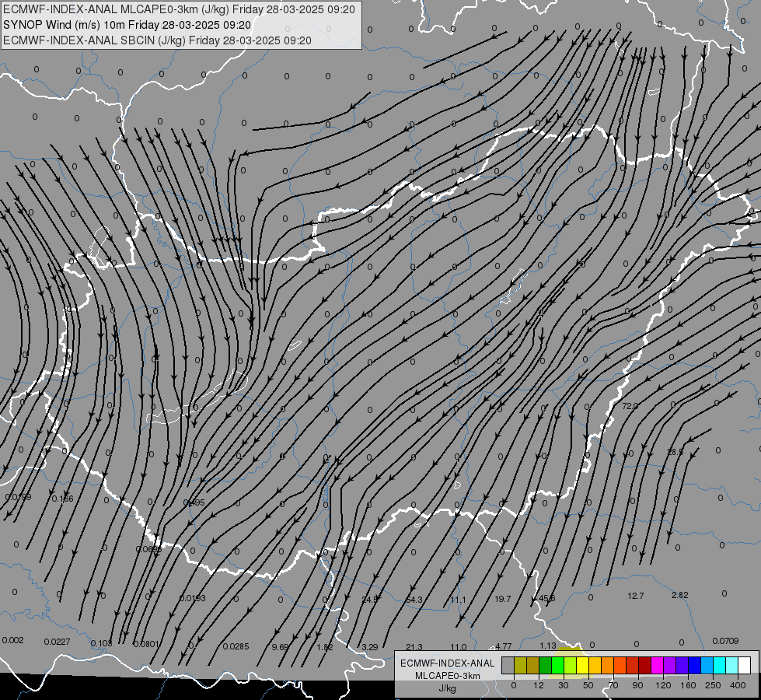Click the 0.002 grid value
The width and height of the screenshot is (761, 700).
[12, 640]
